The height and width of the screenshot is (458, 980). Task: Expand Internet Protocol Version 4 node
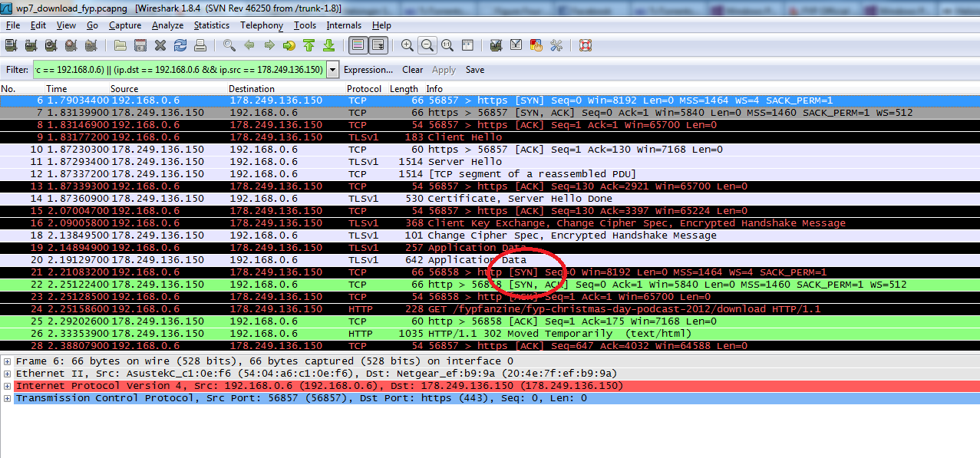click(7, 386)
